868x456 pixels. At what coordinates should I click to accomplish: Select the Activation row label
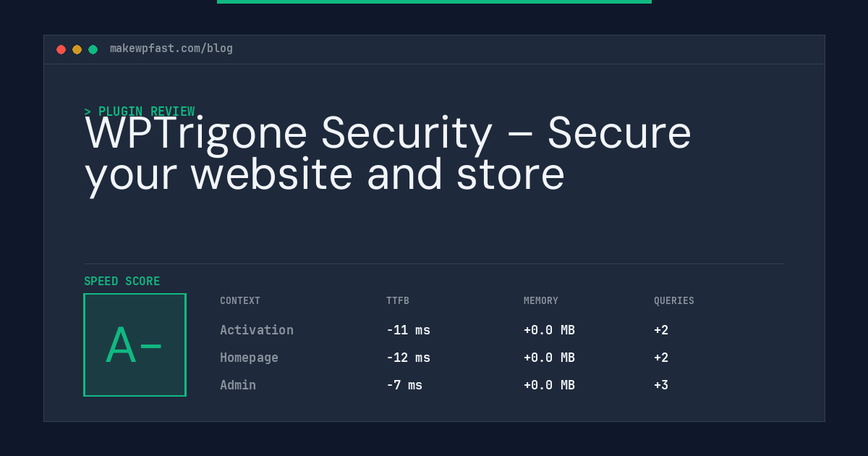[x=257, y=330]
